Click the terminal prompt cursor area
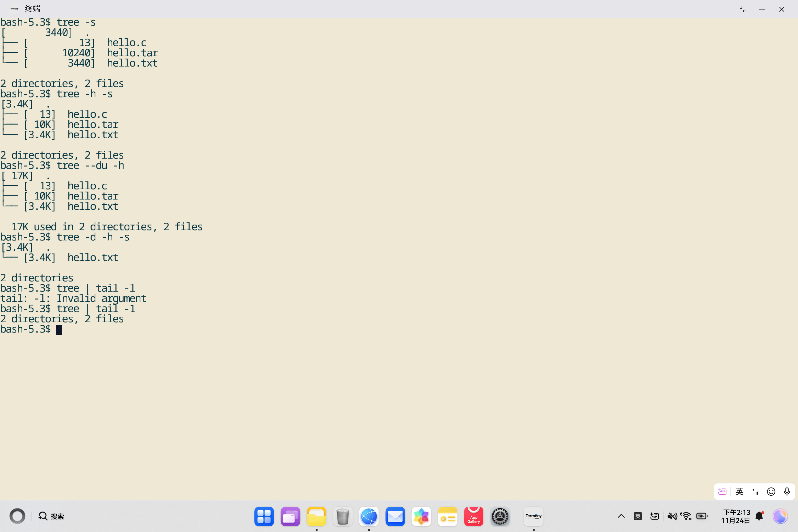 59,329
